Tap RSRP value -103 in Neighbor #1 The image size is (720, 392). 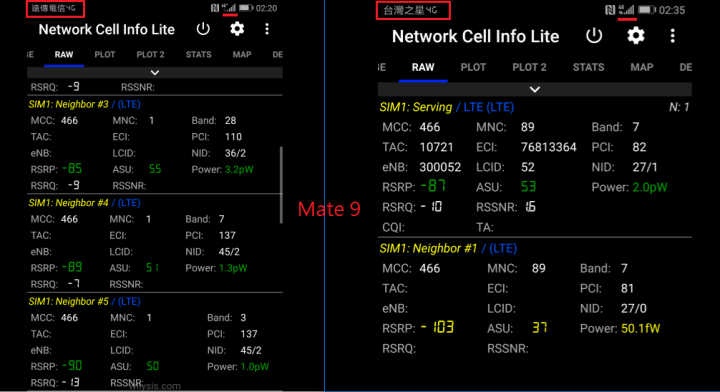click(x=437, y=327)
